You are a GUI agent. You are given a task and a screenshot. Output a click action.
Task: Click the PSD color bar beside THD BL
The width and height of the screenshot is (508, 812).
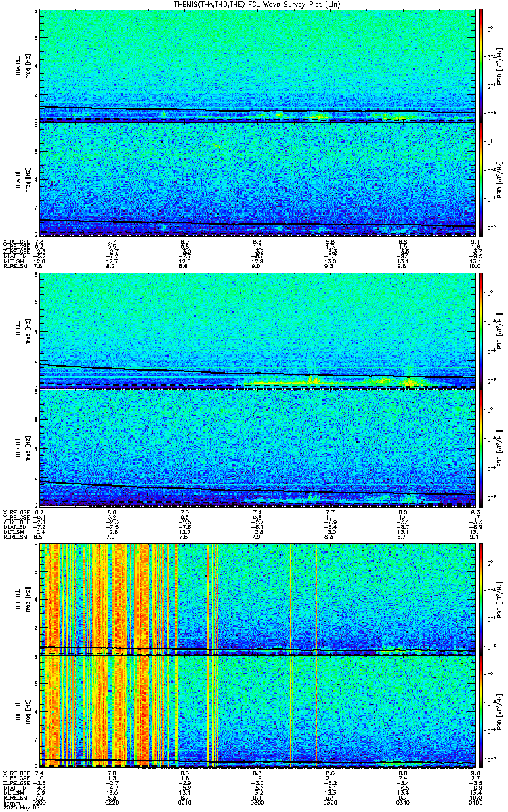pos(481,332)
